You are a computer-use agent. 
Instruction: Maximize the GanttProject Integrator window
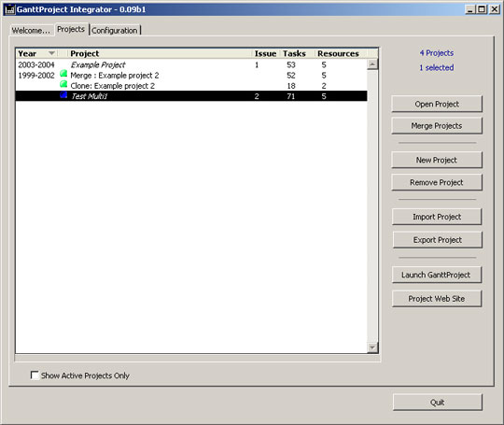point(482,9)
